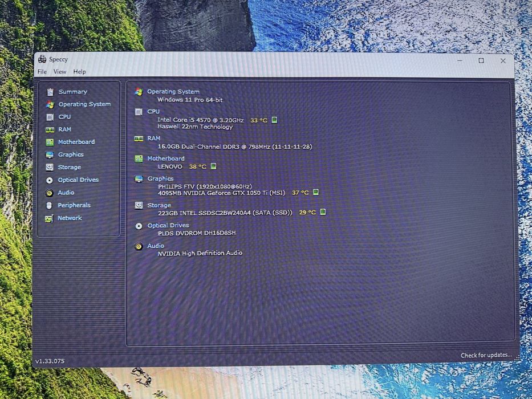Minimize the Speccy window

pos(460,60)
